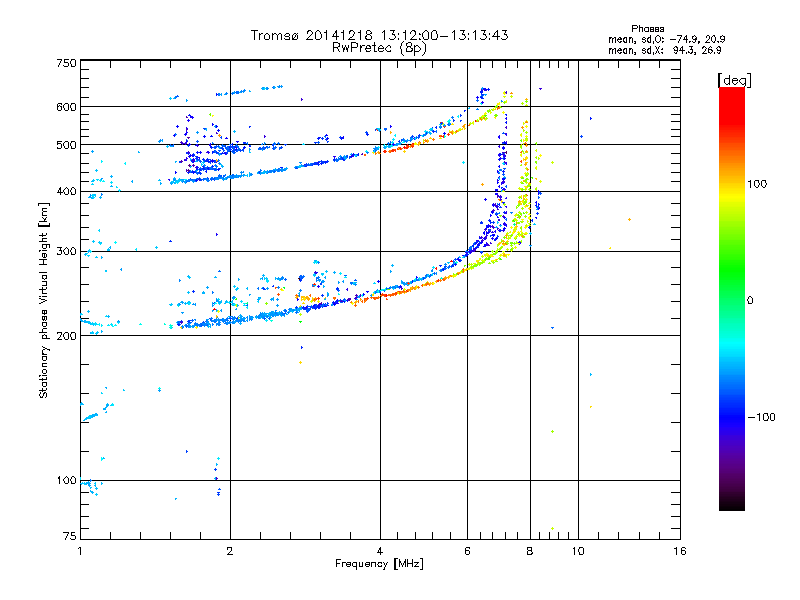Click the plot title 'Tromsø 20141218 13:12:00-13:13:43'

pyautogui.click(x=379, y=35)
